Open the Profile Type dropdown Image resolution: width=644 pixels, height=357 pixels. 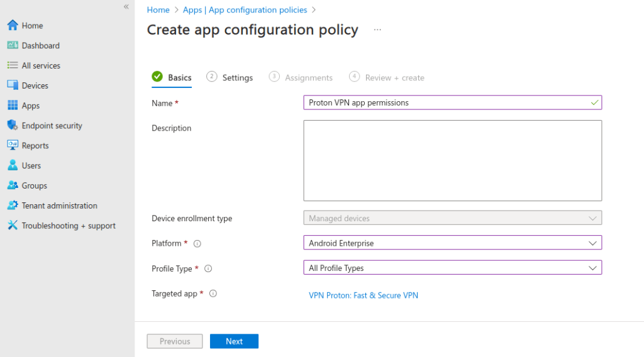453,268
